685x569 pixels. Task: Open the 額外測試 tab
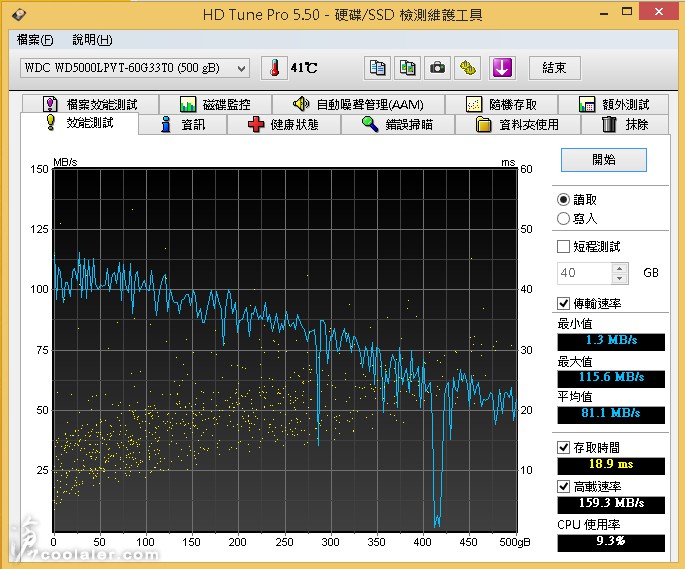[613, 104]
